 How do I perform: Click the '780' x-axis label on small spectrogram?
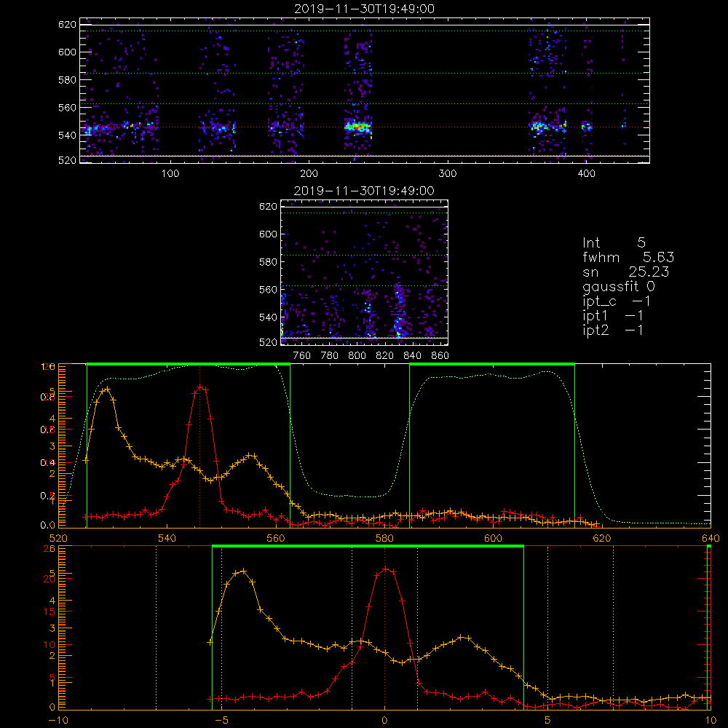click(x=330, y=356)
